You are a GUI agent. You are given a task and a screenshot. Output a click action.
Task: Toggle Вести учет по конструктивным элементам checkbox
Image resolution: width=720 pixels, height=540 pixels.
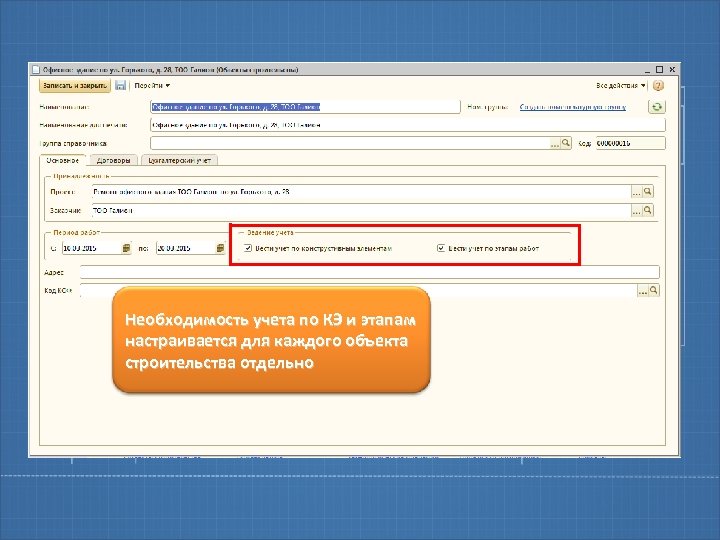point(248,248)
